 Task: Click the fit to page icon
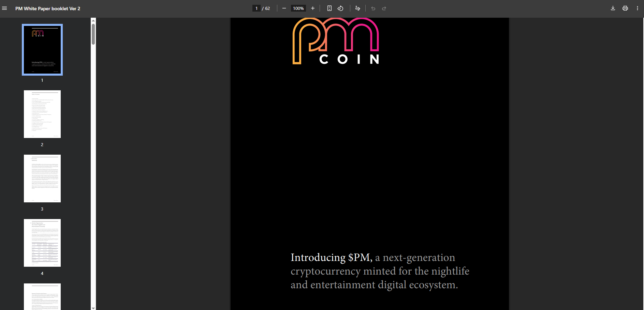pos(330,9)
